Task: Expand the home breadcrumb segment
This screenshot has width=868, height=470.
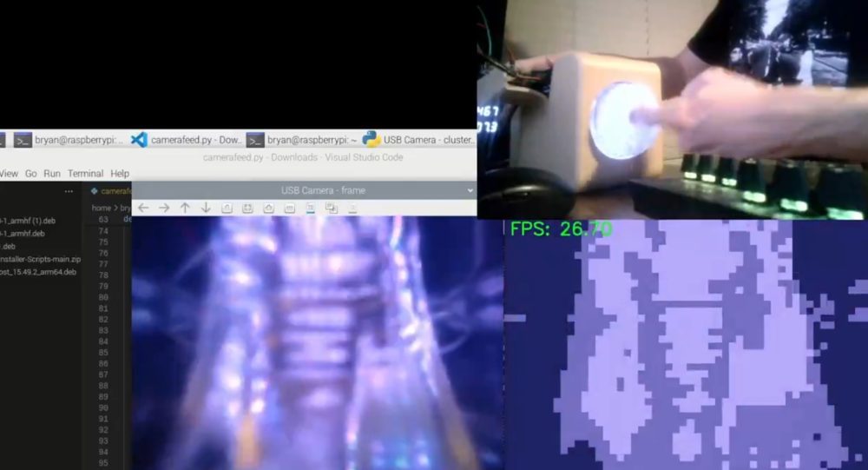Action: [x=102, y=209]
